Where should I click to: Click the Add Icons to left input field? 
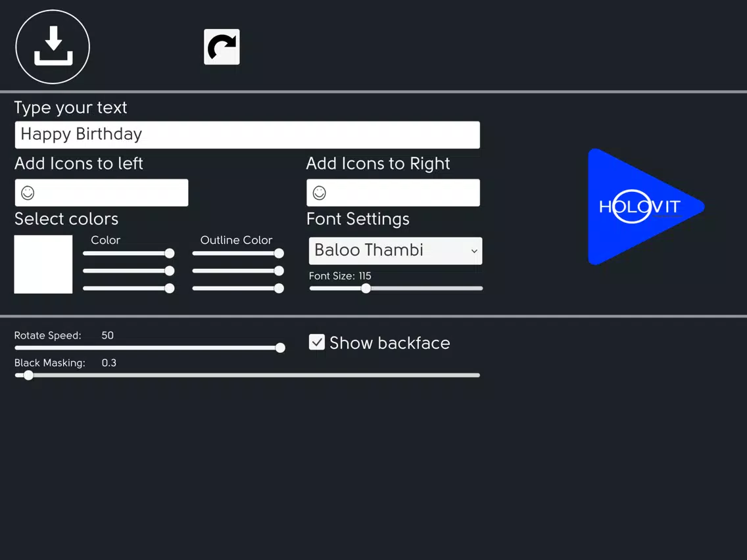pyautogui.click(x=101, y=193)
